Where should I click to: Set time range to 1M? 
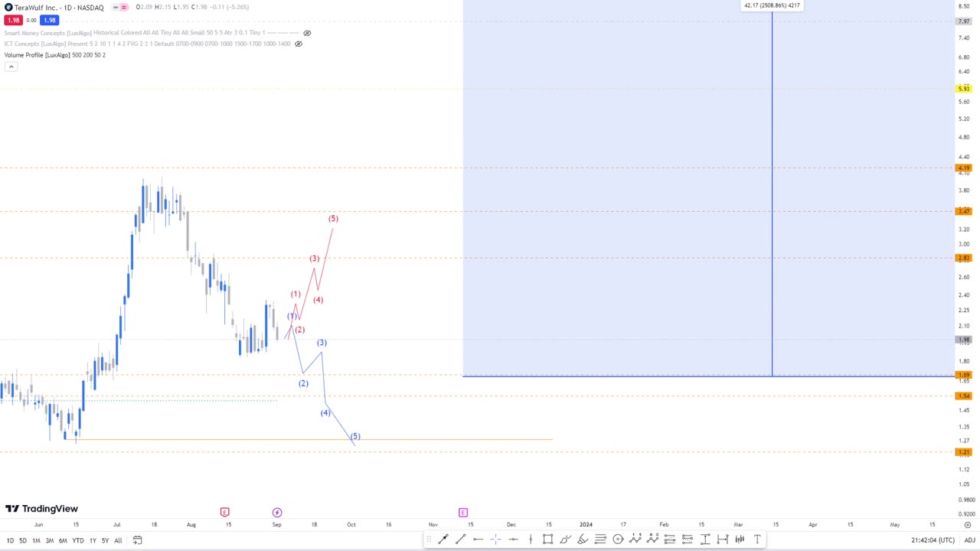[36, 540]
